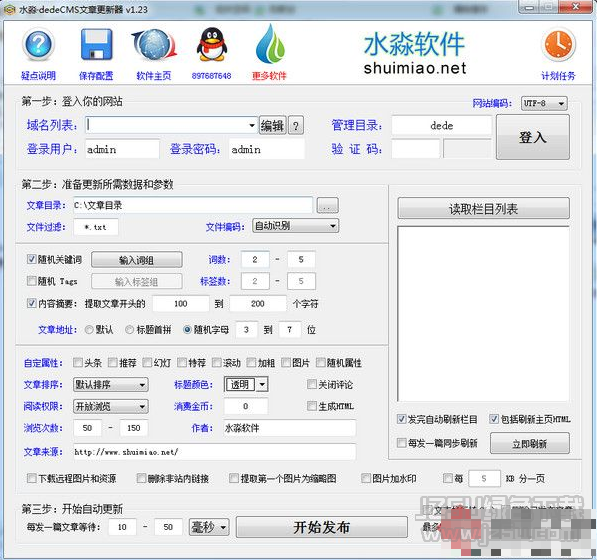Click the browse button for 文章目录
Image resolution: width=597 pixels, height=560 pixels.
(x=327, y=206)
